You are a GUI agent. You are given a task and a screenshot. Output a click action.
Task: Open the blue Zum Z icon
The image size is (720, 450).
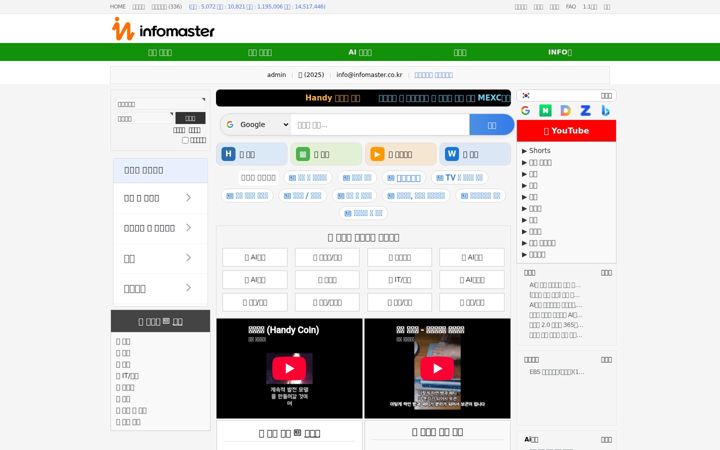pyautogui.click(x=585, y=110)
